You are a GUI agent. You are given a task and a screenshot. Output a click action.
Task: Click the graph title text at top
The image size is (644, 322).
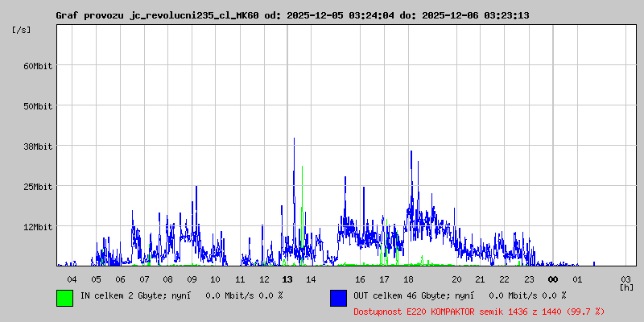click(x=292, y=15)
